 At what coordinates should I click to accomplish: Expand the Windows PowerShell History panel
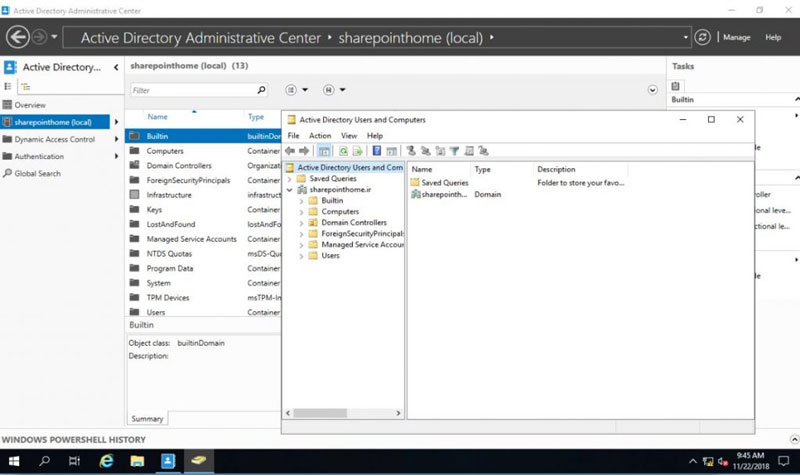click(794, 439)
